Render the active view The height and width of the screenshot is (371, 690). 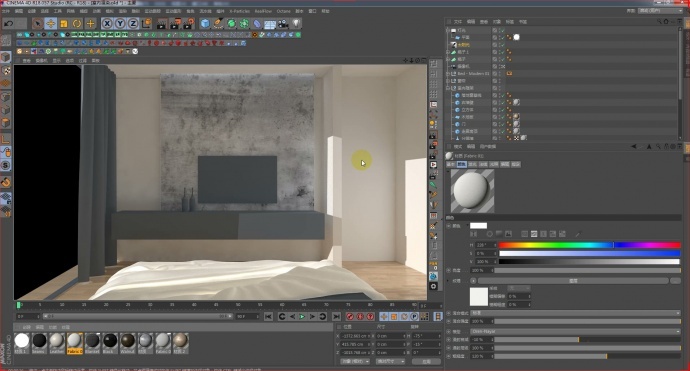tap(162, 23)
